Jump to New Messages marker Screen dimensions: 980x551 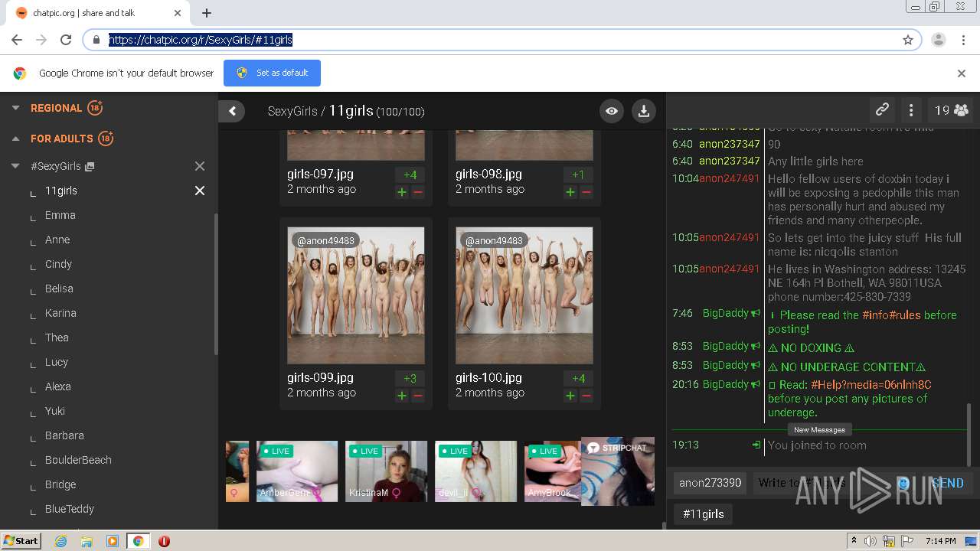tap(819, 429)
